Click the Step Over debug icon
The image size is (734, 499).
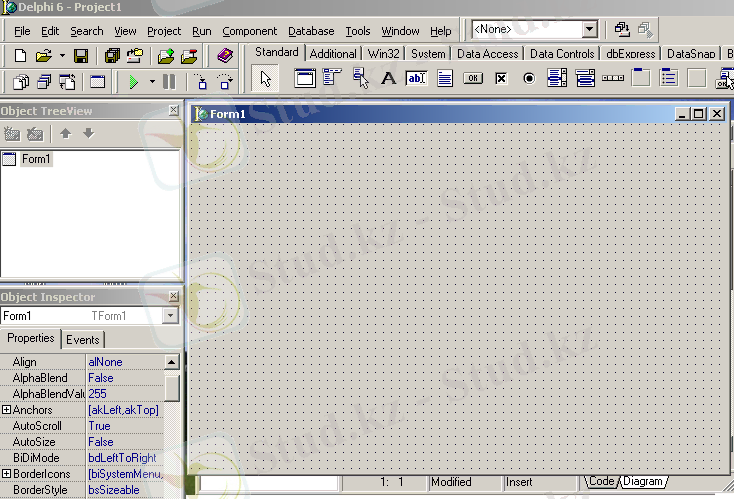225,82
